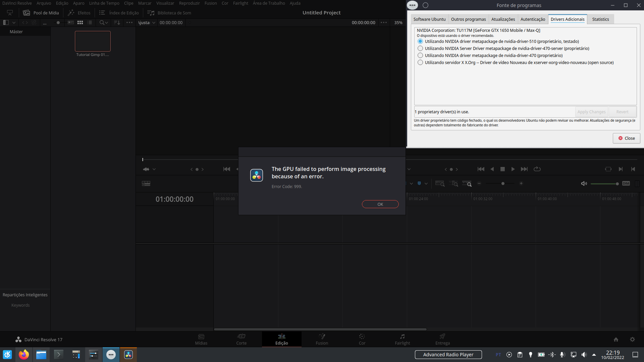Viewport: 644px width, 362px height.
Task: Open the Efeitos panel
Action: pos(79,13)
